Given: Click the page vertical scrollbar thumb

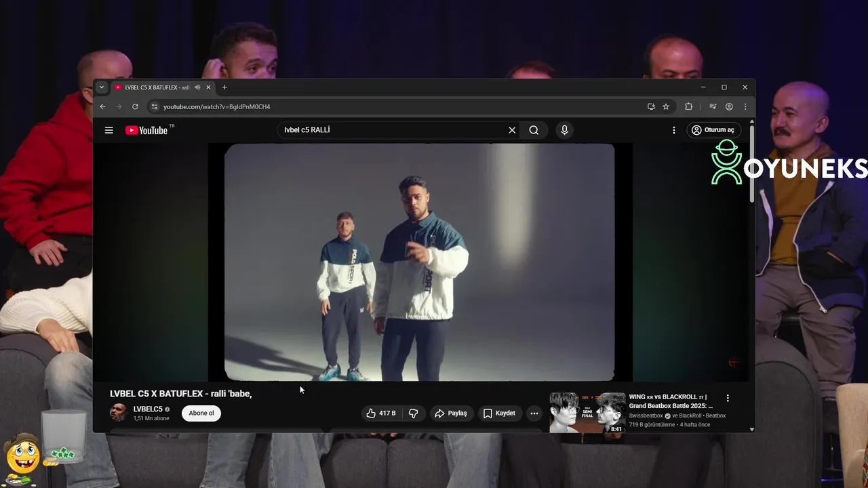Looking at the screenshot, I should pos(751,163).
